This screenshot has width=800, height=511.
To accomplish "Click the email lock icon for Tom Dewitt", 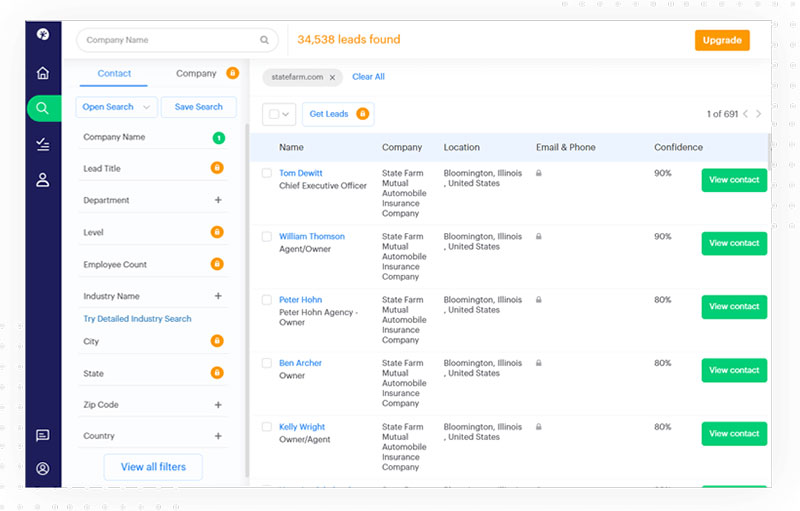I will point(538,173).
